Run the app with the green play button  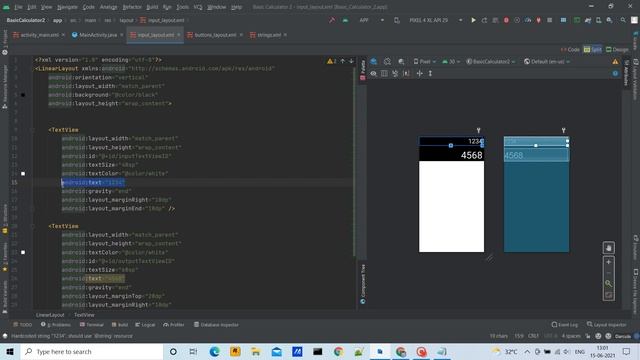[473, 20]
